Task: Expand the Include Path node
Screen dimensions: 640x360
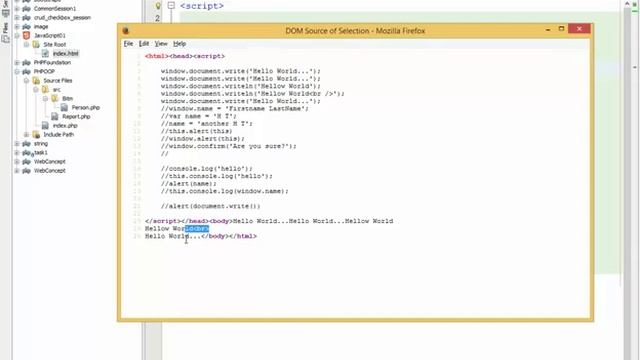Action: pyautogui.click(x=26, y=134)
